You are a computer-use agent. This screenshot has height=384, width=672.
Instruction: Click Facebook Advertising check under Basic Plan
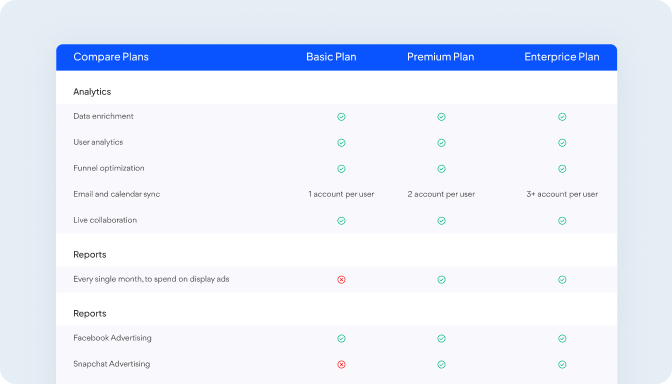pos(341,339)
